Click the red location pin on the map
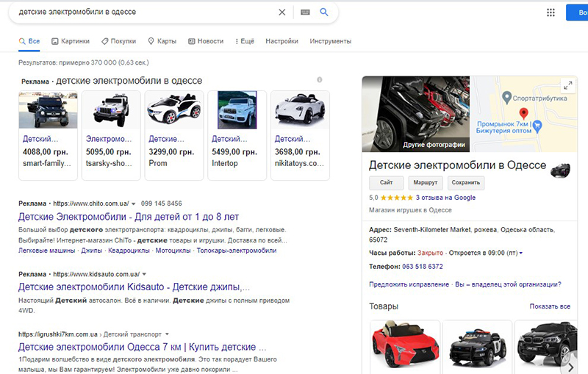 pos(523,113)
